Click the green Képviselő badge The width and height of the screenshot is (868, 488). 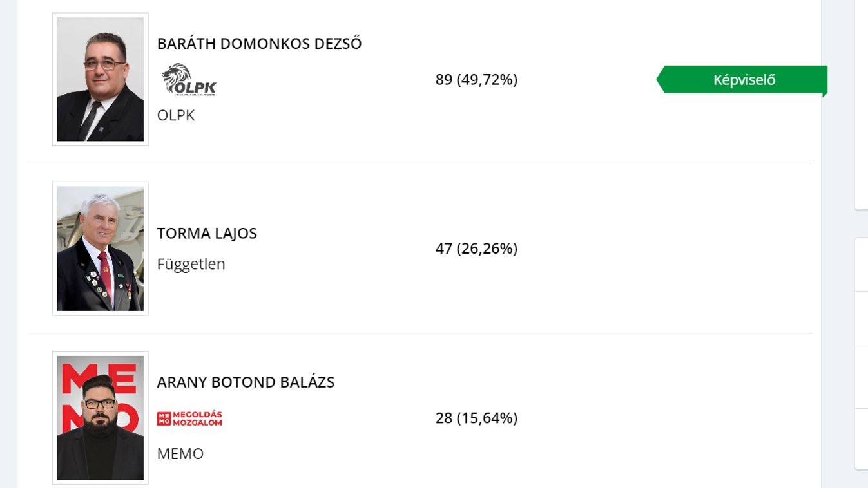[x=742, y=80]
